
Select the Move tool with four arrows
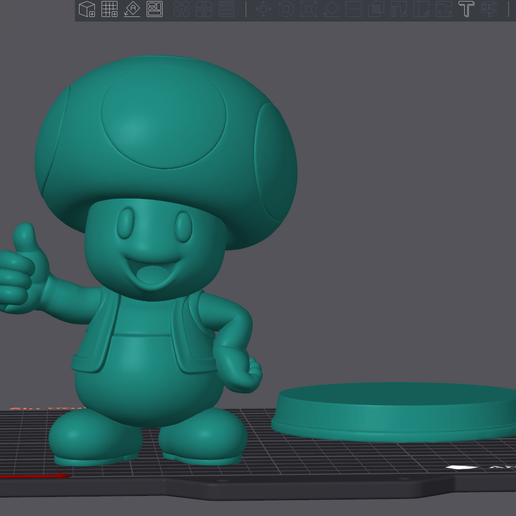click(x=263, y=9)
